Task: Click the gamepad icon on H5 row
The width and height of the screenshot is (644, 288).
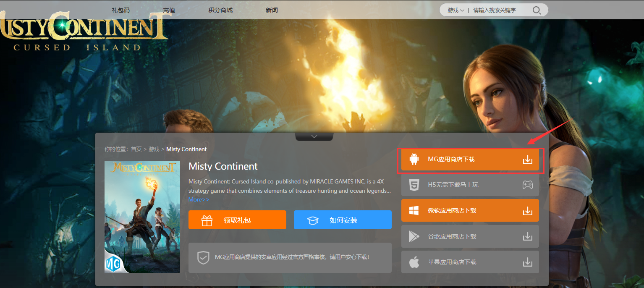Action: (x=527, y=185)
